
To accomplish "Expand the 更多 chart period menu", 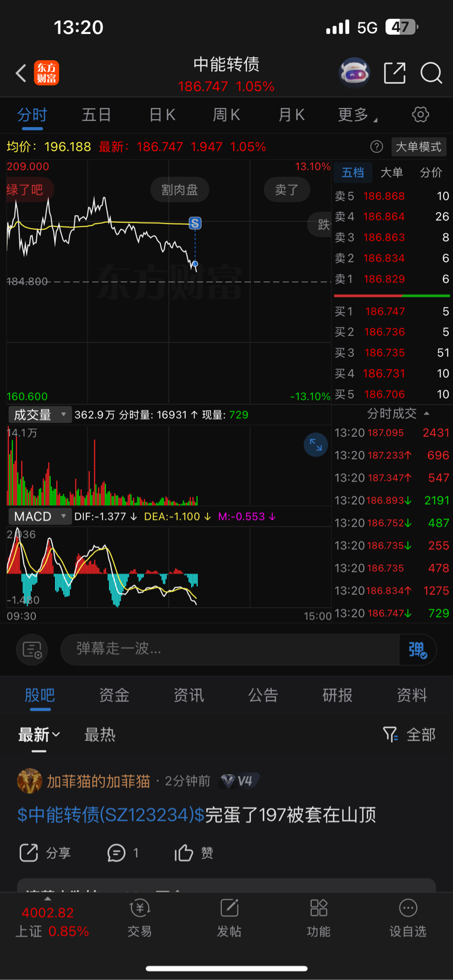I will (357, 115).
